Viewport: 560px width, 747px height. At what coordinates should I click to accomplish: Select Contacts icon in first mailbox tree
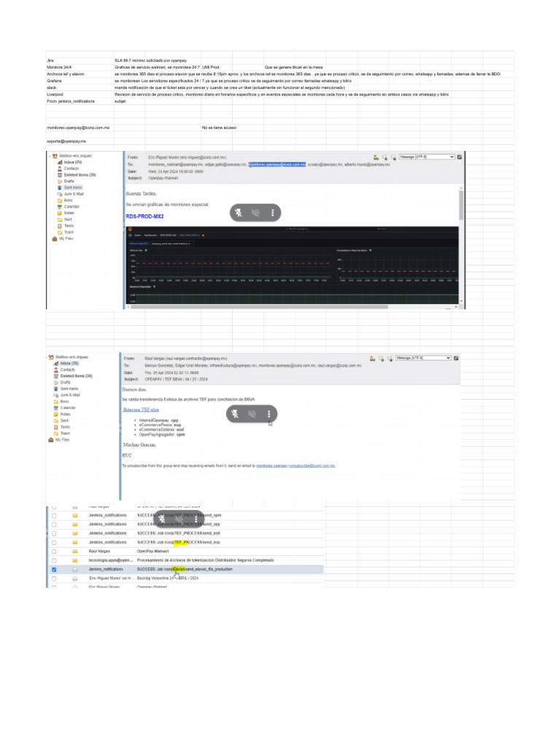pos(60,169)
